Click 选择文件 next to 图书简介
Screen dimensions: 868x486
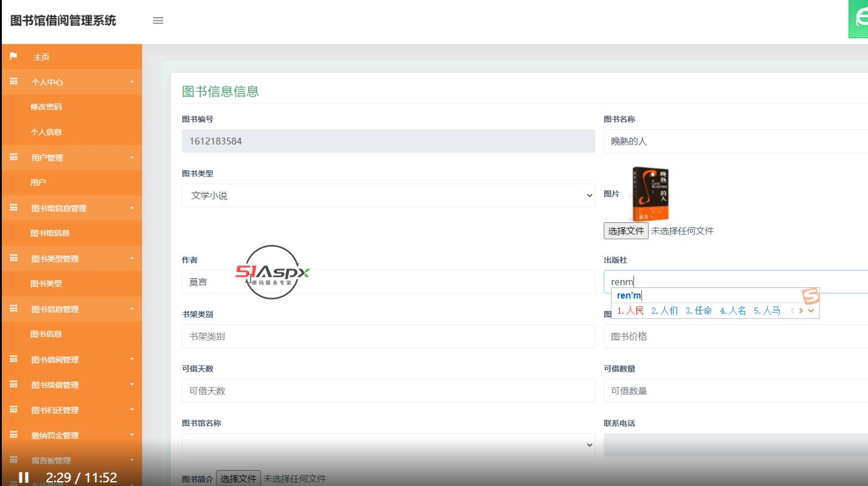238,479
